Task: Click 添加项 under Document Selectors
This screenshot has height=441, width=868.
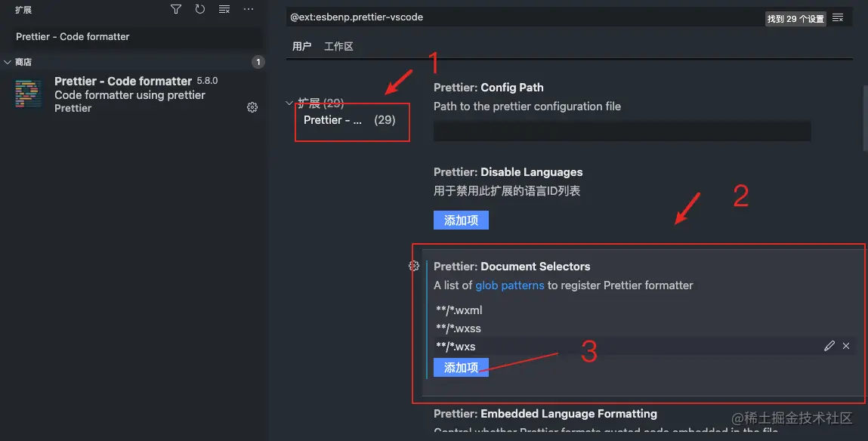Action: pyautogui.click(x=461, y=367)
